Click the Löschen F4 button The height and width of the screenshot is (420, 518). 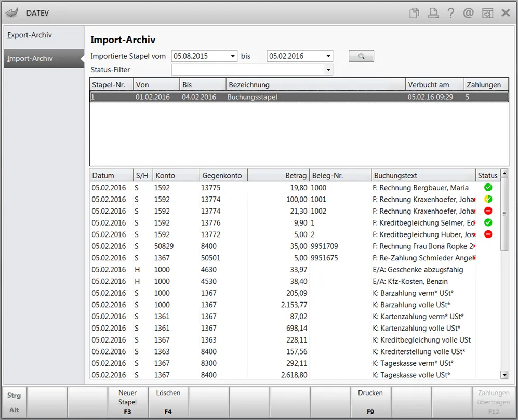(168, 402)
